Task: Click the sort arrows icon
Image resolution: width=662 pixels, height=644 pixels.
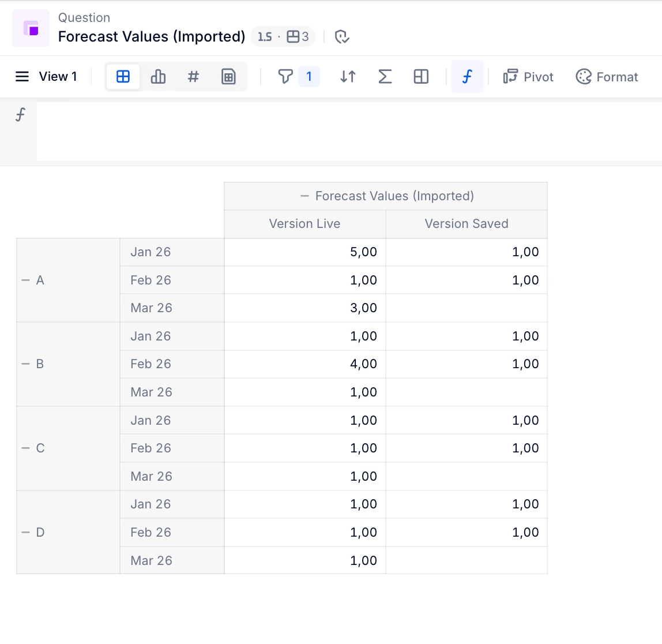Action: pos(348,77)
